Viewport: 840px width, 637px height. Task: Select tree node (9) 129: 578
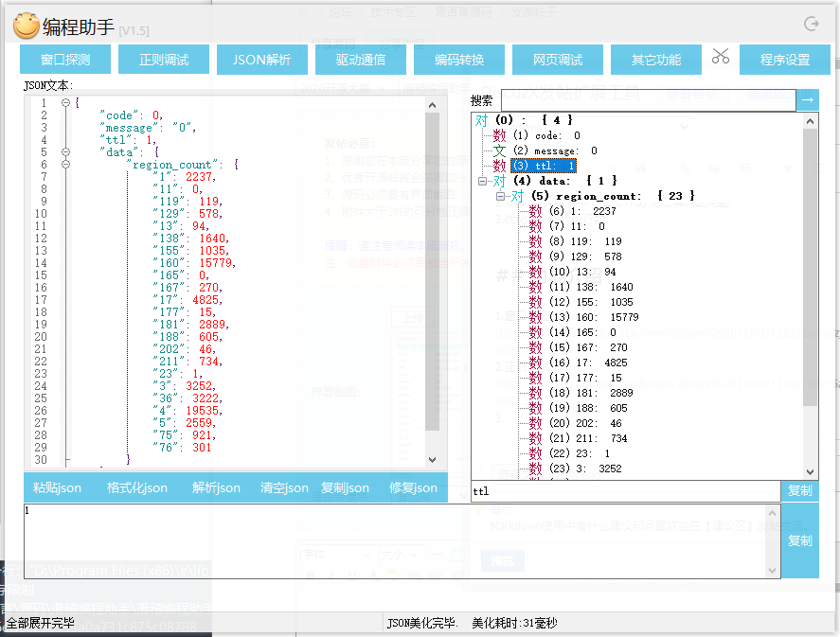585,257
